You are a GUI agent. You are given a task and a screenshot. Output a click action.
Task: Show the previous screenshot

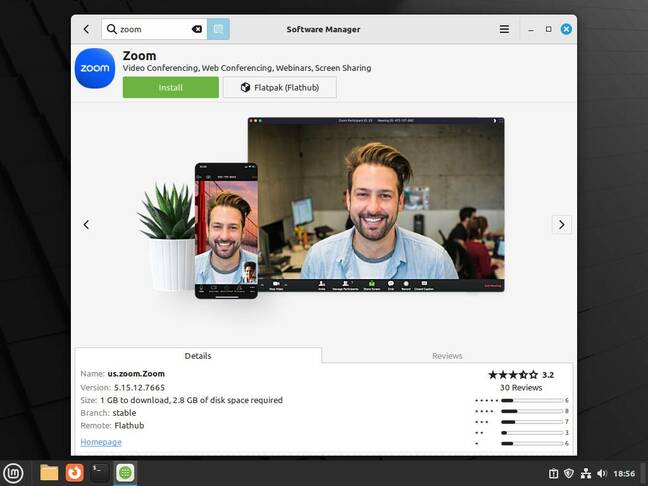point(86,224)
